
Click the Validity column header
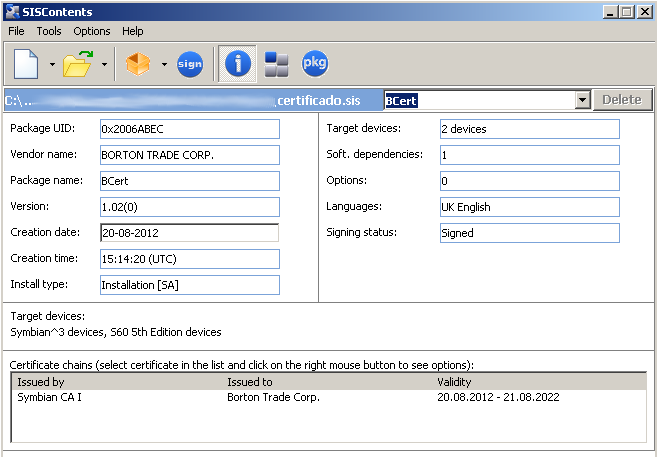coord(454,382)
